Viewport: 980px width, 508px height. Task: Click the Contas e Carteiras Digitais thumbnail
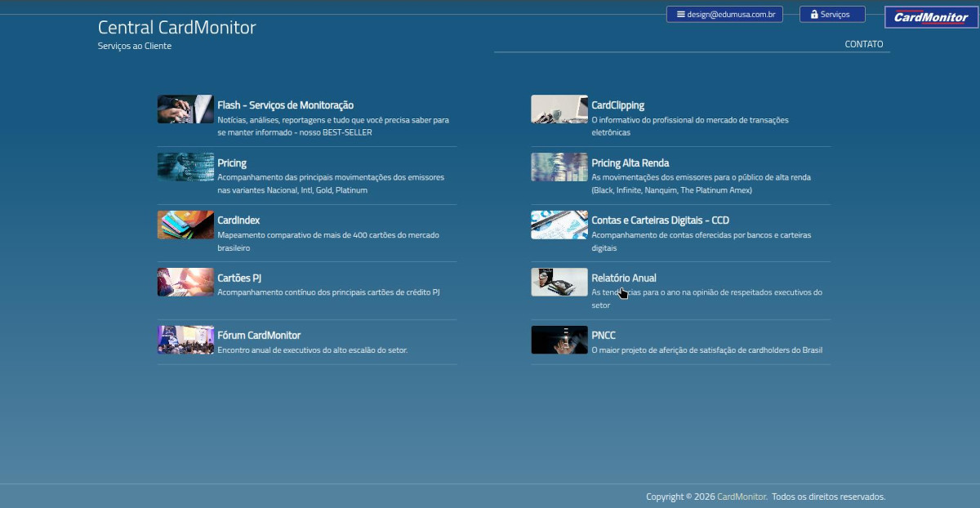click(x=559, y=225)
